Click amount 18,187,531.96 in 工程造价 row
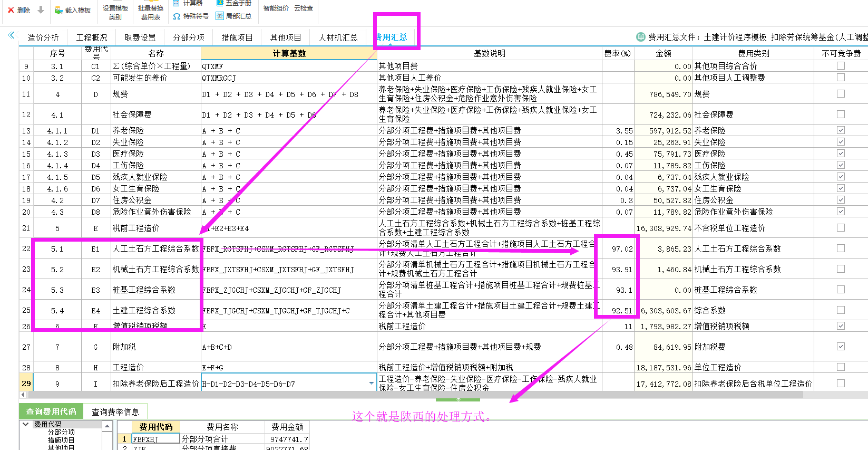 663,367
